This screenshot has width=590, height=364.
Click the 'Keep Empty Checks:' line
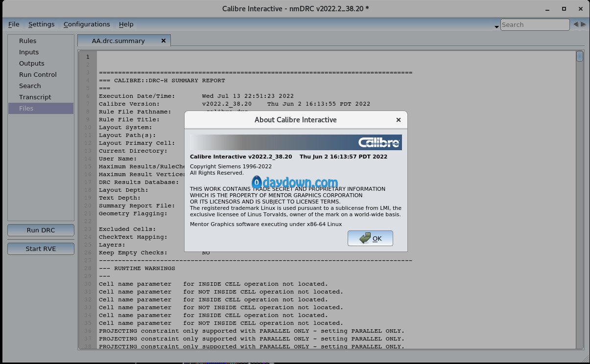[154, 252]
